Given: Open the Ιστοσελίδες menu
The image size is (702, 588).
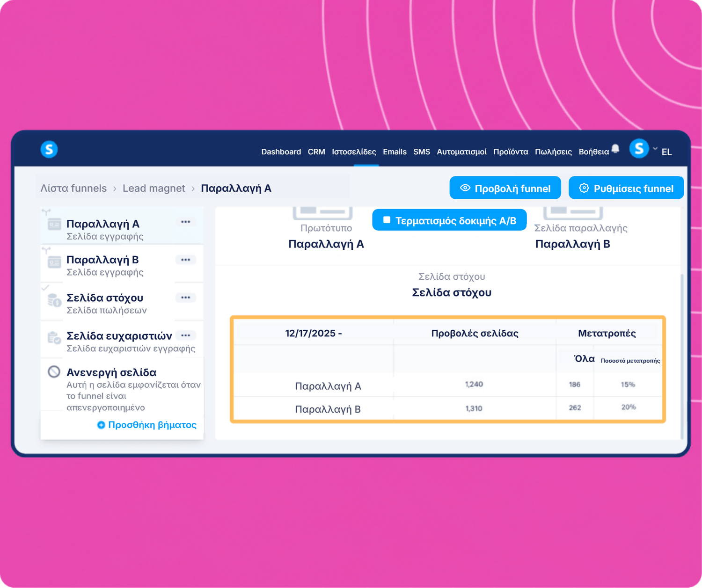Looking at the screenshot, I should [354, 152].
